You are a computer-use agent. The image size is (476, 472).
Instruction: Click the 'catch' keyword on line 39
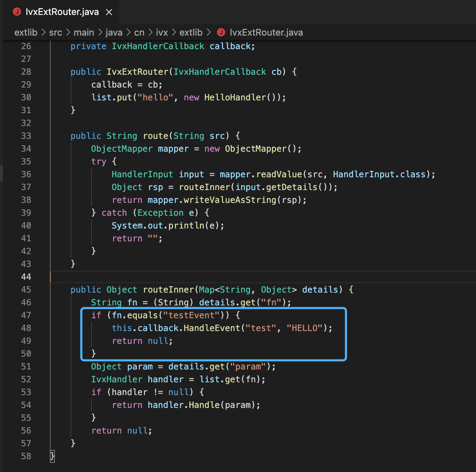(114, 213)
